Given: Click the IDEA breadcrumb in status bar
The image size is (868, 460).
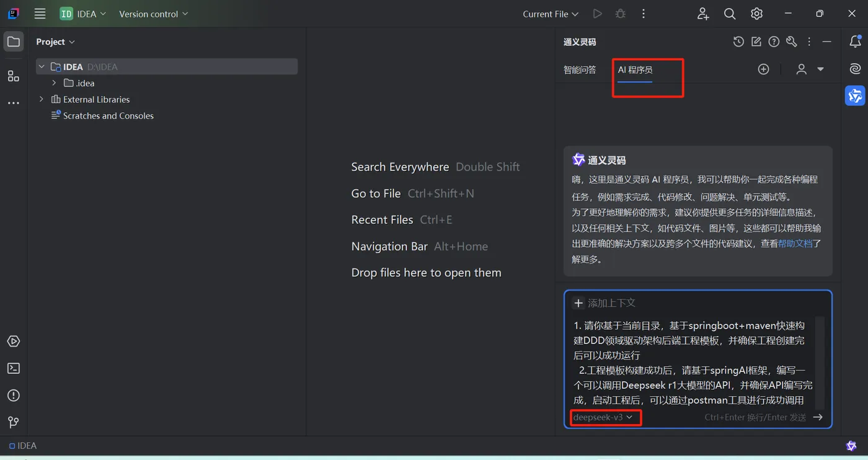Looking at the screenshot, I should (23, 446).
